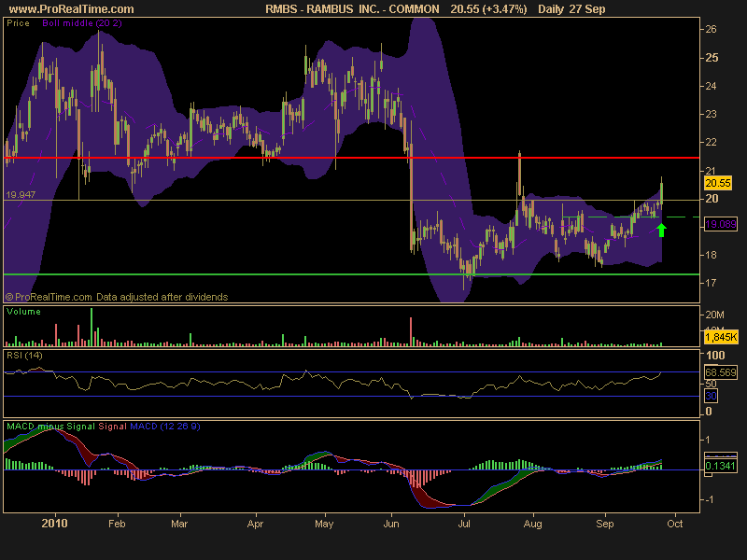Viewport: 747px width, 560px height.
Task: Click the 22 price axis label
Action: [x=711, y=143]
